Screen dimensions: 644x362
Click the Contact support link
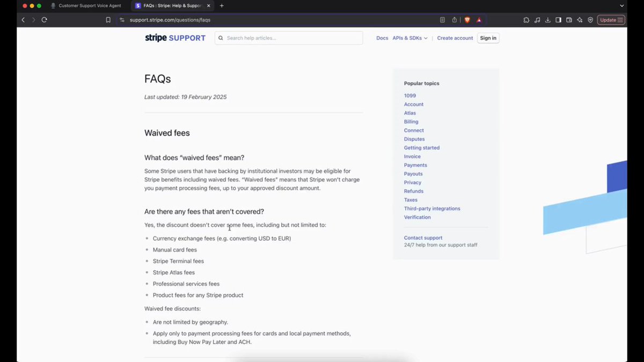(x=423, y=238)
